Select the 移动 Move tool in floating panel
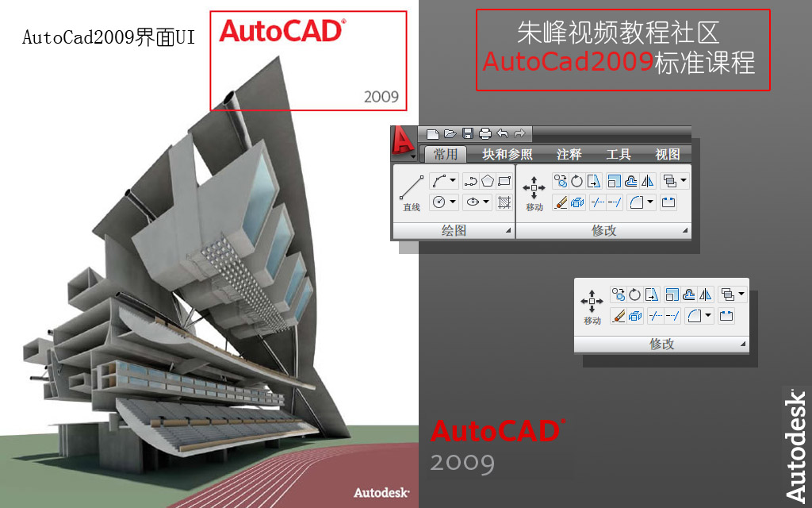Screen dimensions: 812x508 pyautogui.click(x=592, y=307)
